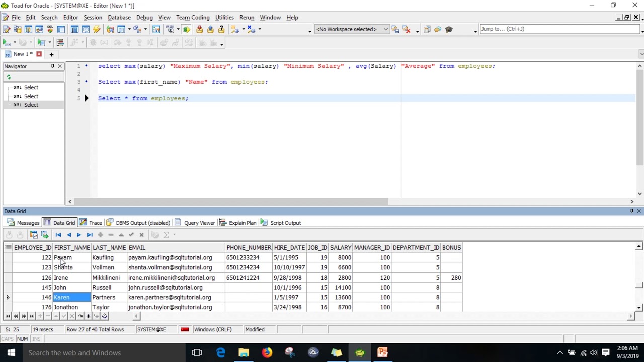Screen dimensions: 644x362
Task: Close the New 1 editor tab
Action: point(39,54)
